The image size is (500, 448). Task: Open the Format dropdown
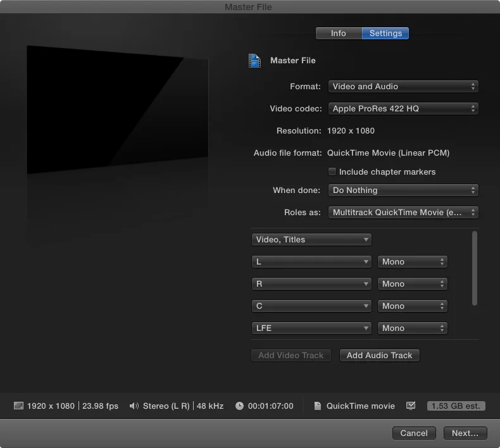point(403,87)
